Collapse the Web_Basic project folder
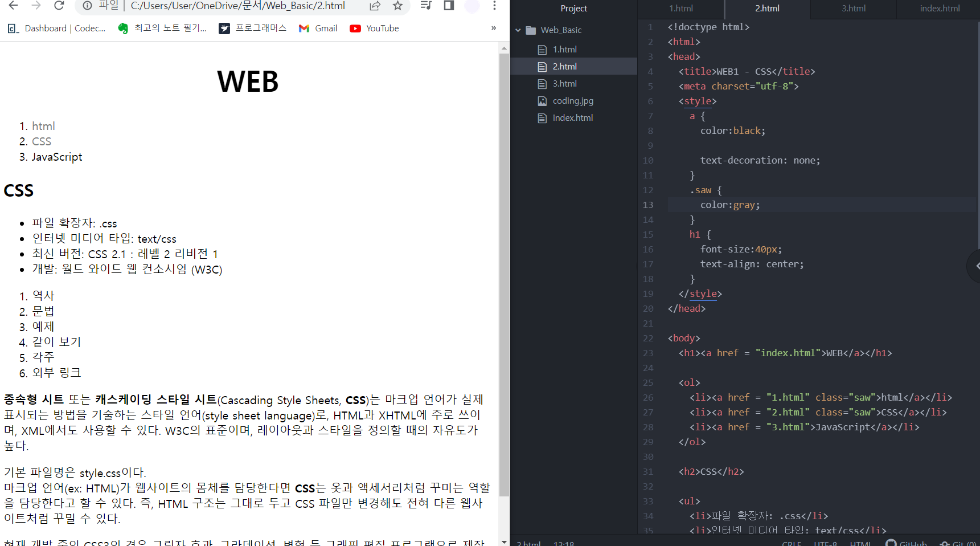Image resolution: width=980 pixels, height=546 pixels. tap(518, 30)
